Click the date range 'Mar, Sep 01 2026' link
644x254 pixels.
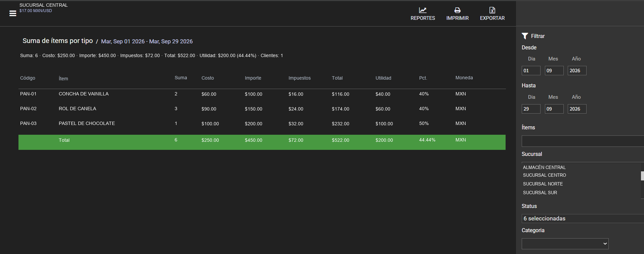click(123, 41)
